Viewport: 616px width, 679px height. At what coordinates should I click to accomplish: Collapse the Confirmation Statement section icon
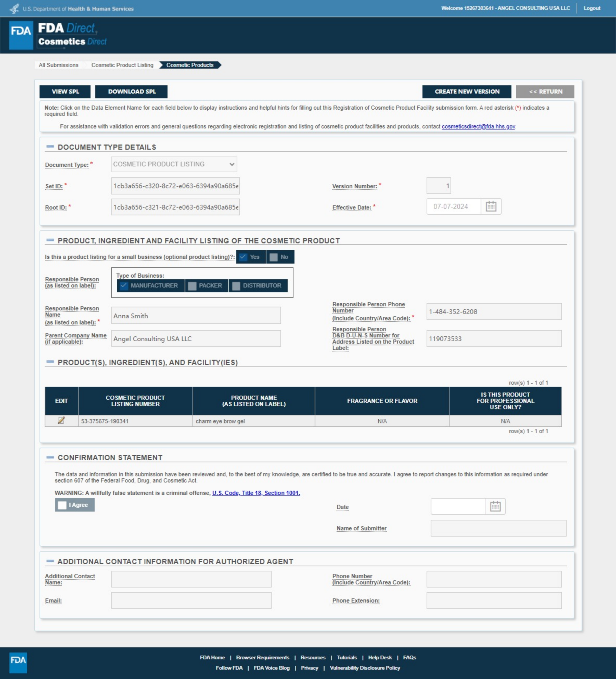50,457
